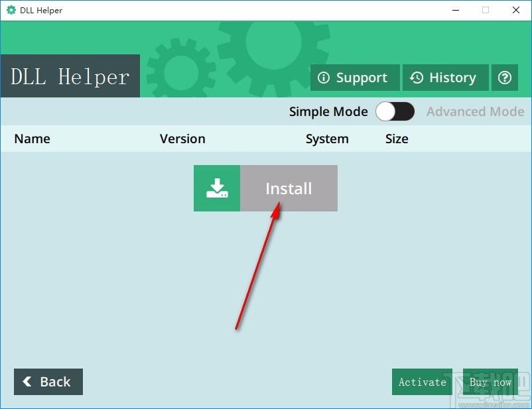Close the DLL Helper window

click(515, 10)
